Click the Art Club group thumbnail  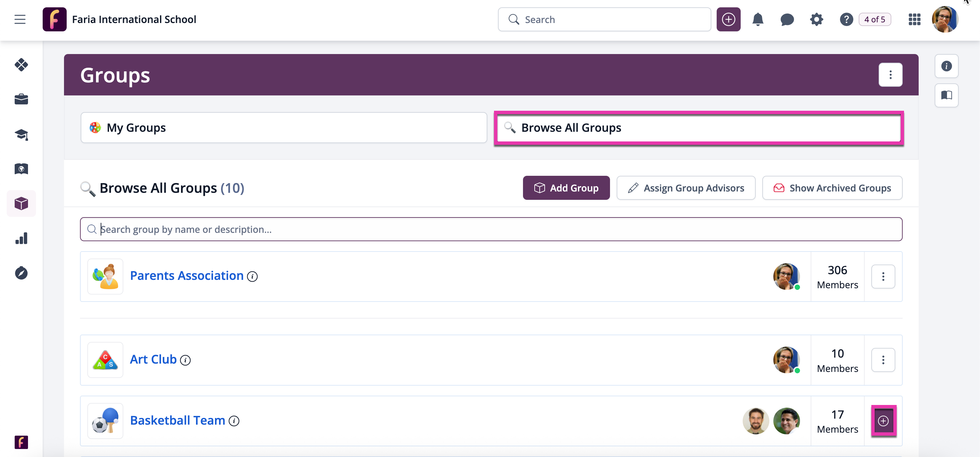[x=105, y=360]
